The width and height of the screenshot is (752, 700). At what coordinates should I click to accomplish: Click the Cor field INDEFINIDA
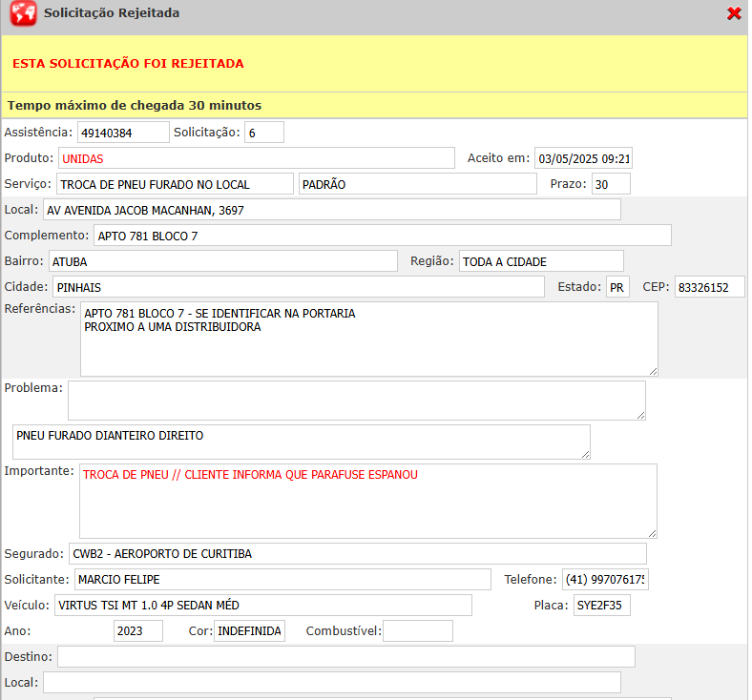click(x=249, y=631)
